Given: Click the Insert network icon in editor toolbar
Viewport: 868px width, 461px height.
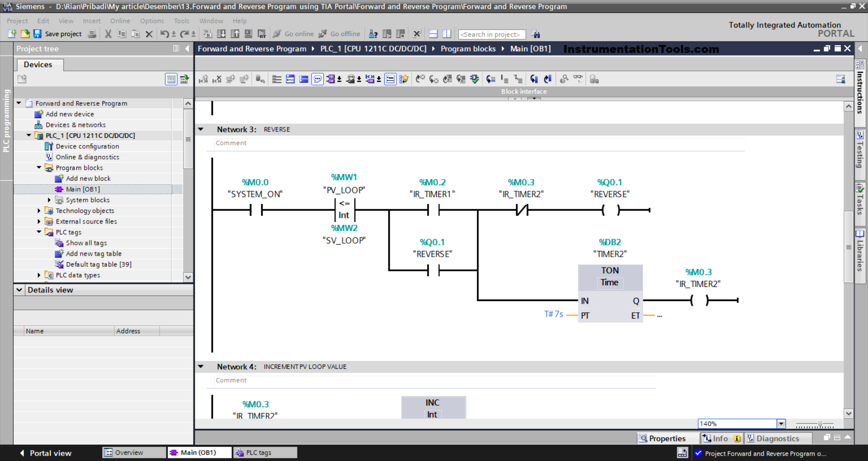Looking at the screenshot, I should [x=203, y=79].
